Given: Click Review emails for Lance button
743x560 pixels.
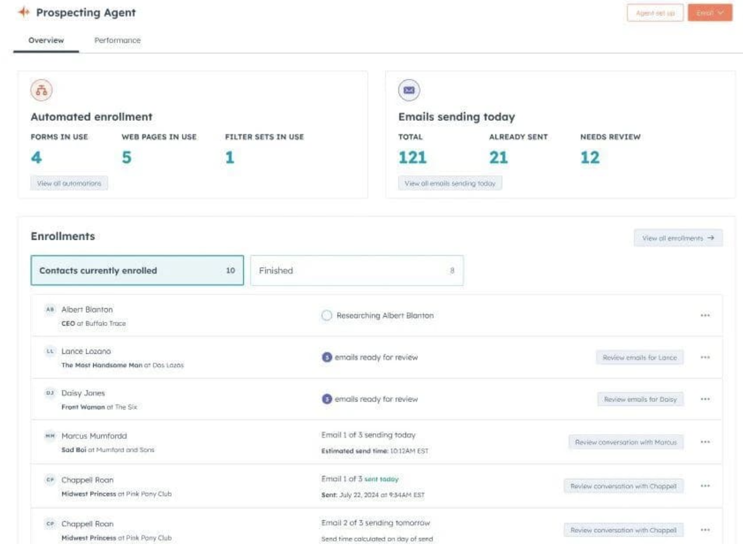Looking at the screenshot, I should (639, 358).
